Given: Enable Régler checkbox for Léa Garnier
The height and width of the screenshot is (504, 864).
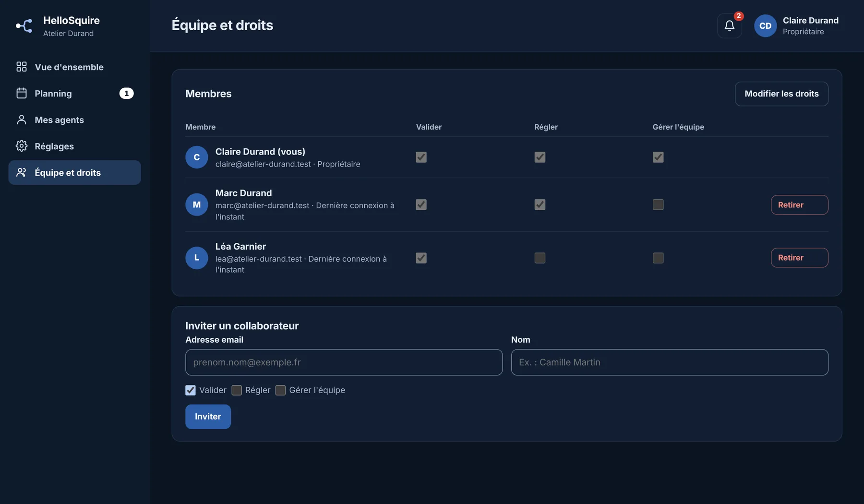Looking at the screenshot, I should [540, 258].
